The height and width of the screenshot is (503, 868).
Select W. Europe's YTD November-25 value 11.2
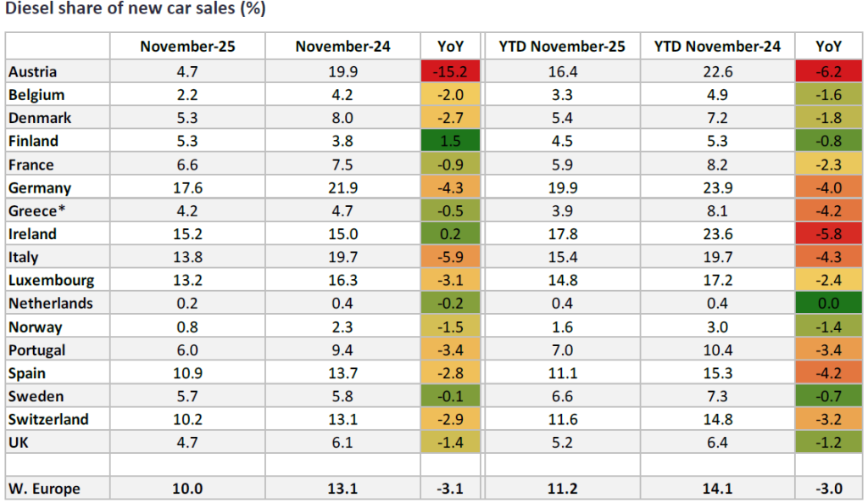coord(563,488)
